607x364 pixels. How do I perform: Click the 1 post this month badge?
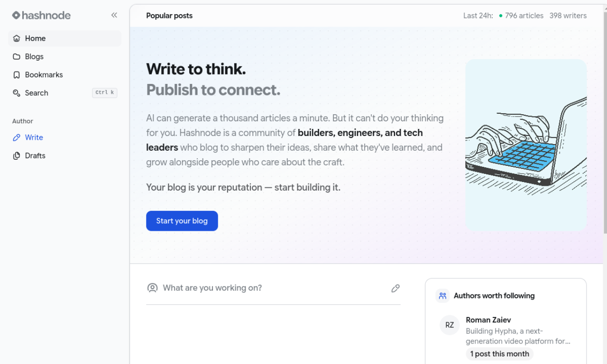click(x=499, y=354)
